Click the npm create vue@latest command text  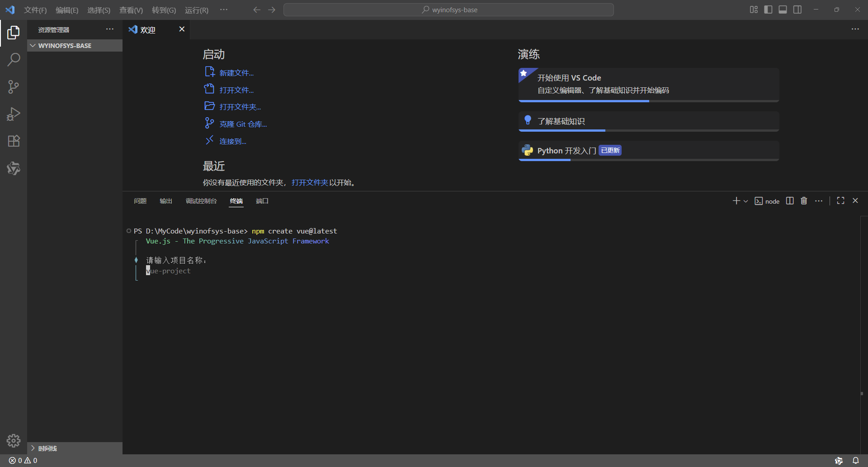click(294, 231)
